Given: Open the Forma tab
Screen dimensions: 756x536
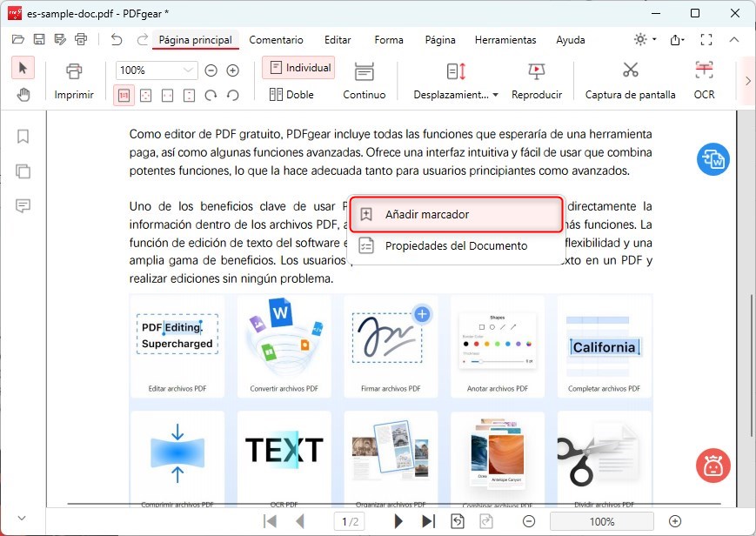Looking at the screenshot, I should click(x=389, y=40).
